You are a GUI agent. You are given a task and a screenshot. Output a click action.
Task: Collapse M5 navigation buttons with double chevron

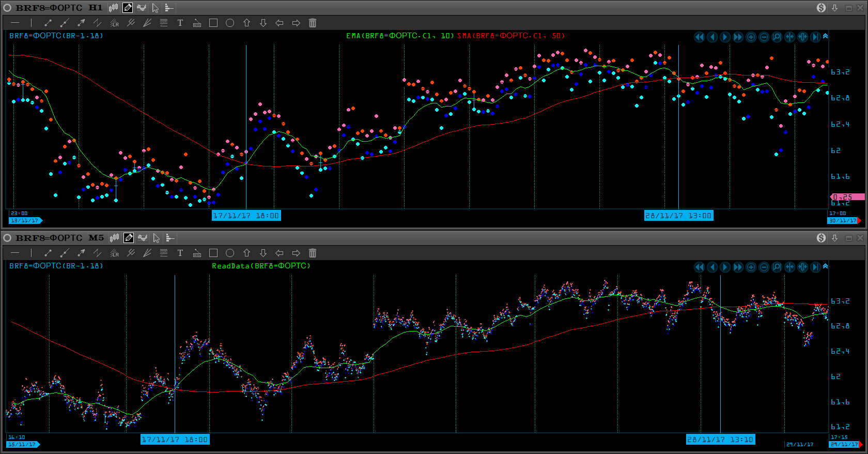click(x=825, y=266)
